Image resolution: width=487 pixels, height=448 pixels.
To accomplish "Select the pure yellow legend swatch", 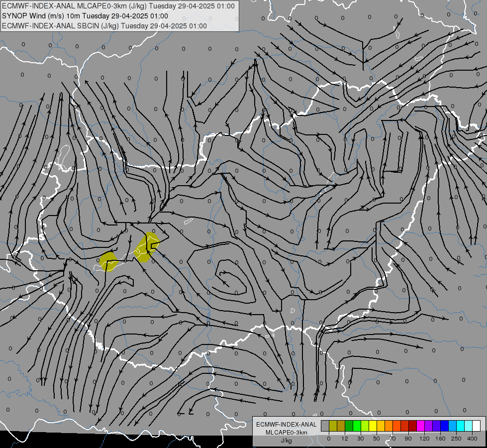I will click(373, 426).
